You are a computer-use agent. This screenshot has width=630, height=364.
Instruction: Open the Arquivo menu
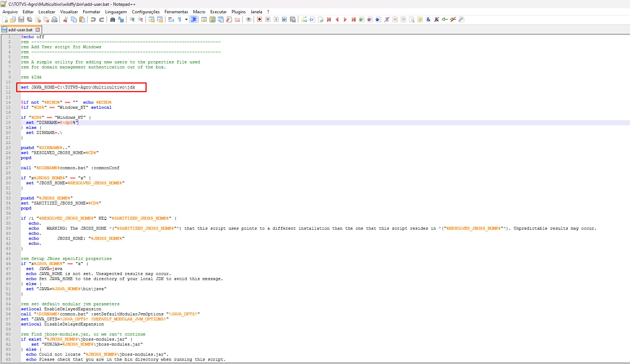pyautogui.click(x=10, y=12)
